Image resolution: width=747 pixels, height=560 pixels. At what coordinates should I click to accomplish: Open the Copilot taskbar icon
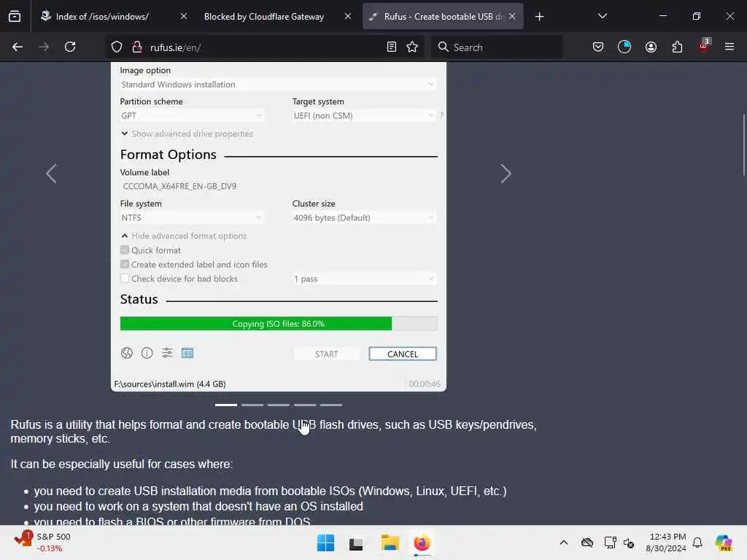(724, 542)
